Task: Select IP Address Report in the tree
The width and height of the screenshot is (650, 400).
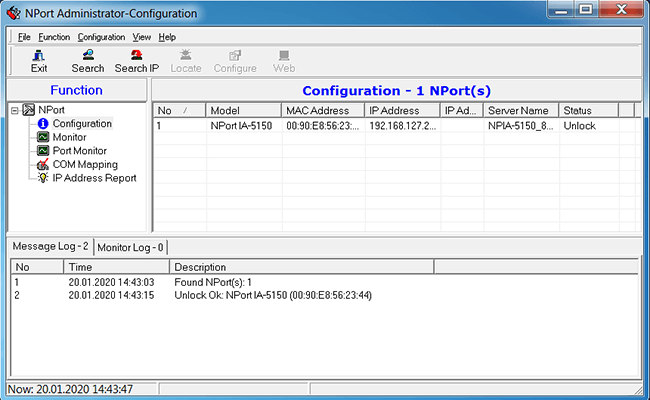Action: tap(94, 178)
